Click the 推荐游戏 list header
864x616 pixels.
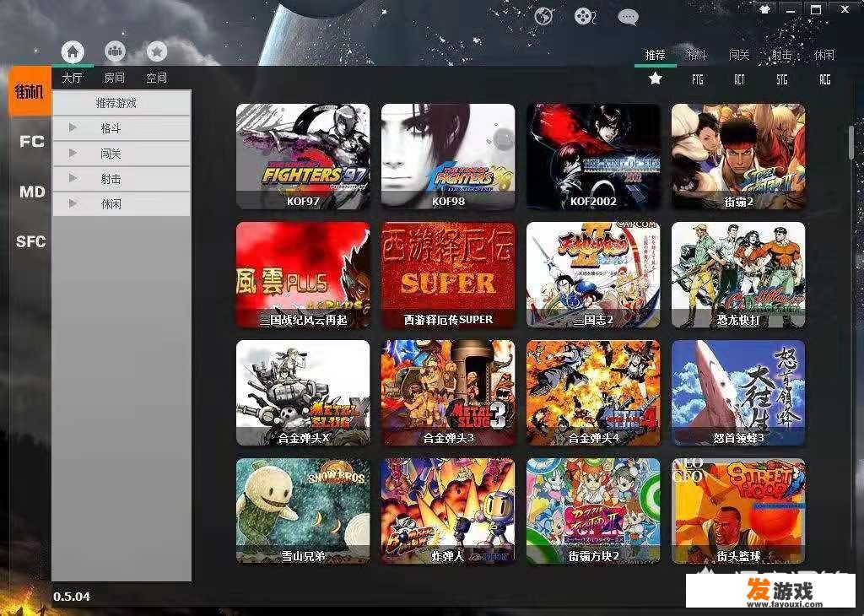click(x=121, y=103)
